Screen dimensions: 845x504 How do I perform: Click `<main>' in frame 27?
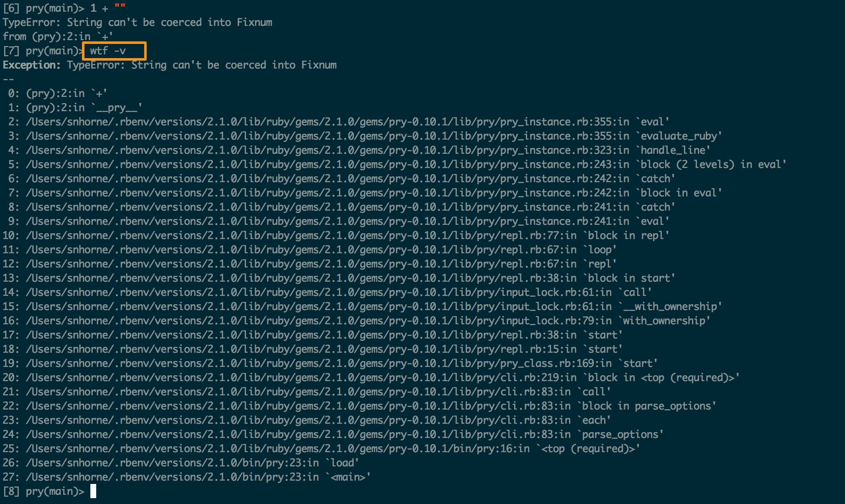coord(348,477)
